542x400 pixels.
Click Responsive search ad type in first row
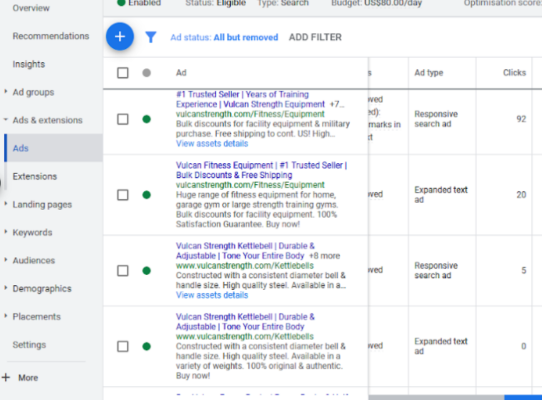(436, 119)
